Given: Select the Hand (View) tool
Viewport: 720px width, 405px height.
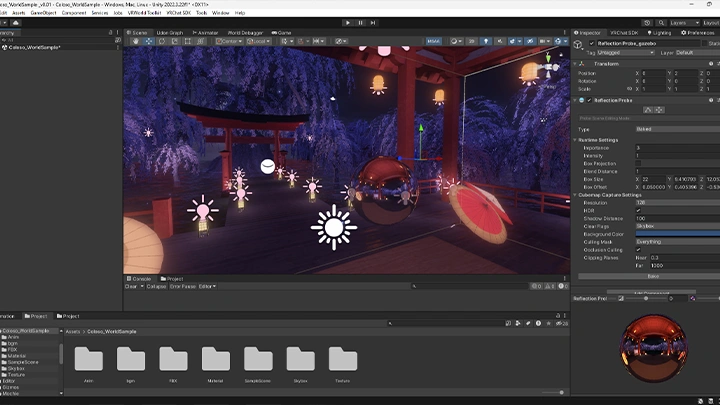Looking at the screenshot, I should point(136,41).
